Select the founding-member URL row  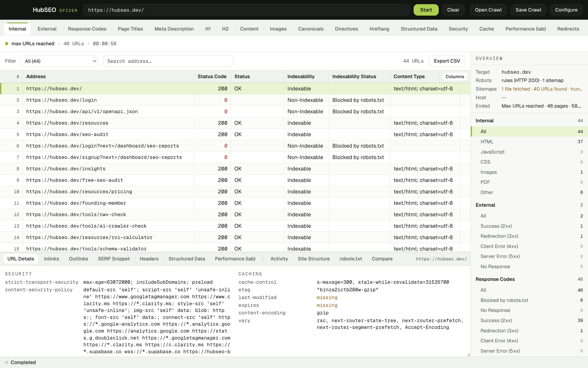pos(235,203)
